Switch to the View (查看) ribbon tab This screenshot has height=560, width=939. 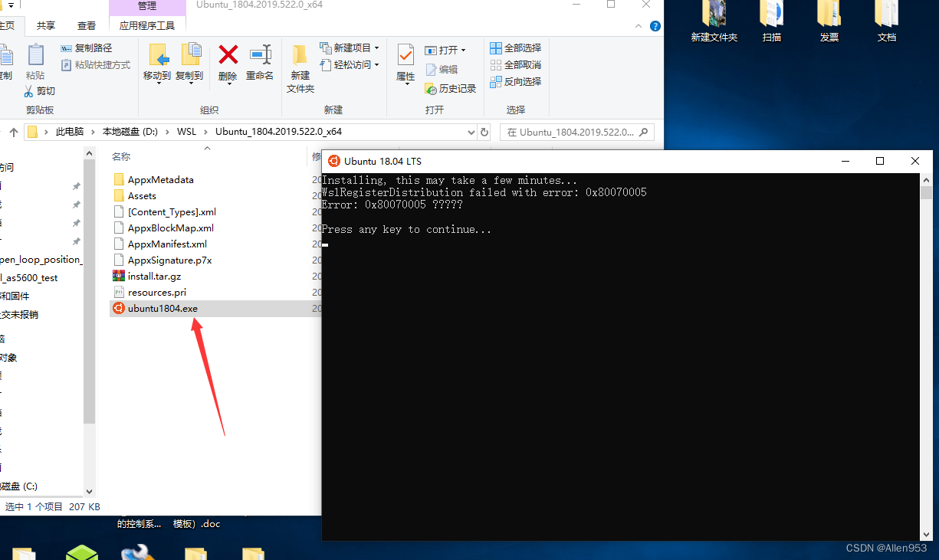tap(87, 25)
